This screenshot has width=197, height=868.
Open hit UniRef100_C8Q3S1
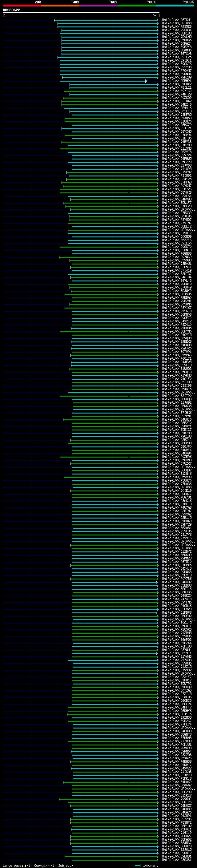tap(177, 860)
